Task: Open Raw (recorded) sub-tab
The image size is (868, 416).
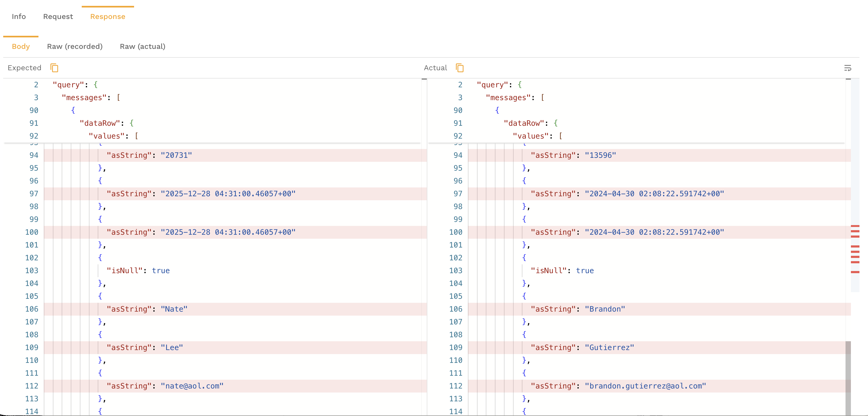Action: point(75,46)
